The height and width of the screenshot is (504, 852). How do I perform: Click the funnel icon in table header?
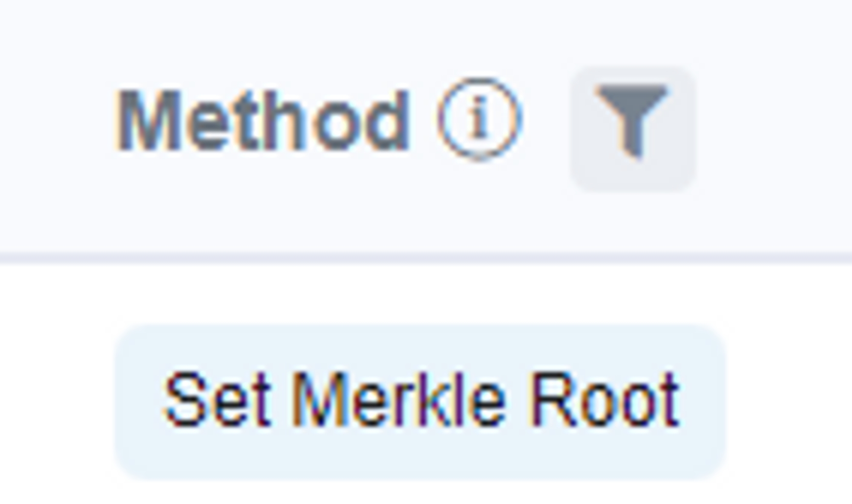[633, 129]
